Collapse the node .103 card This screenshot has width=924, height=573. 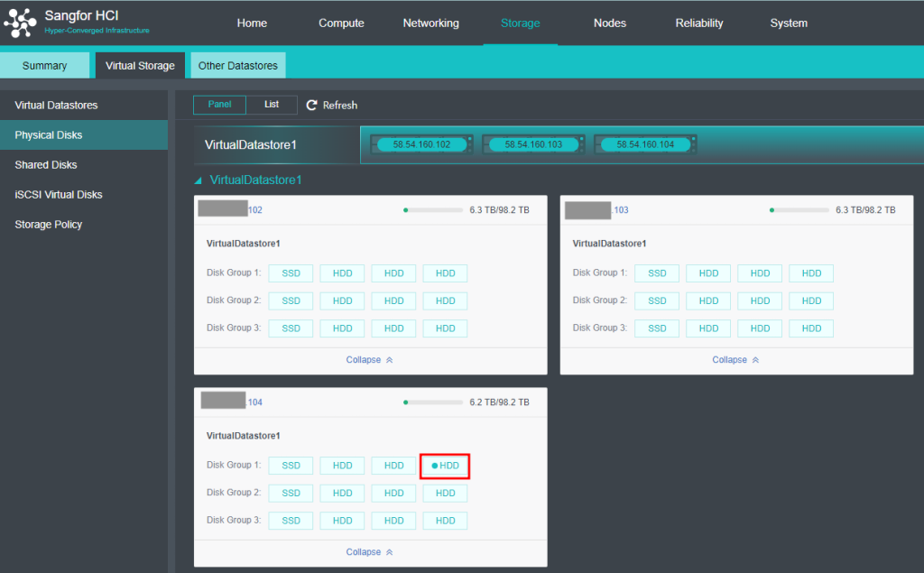pyautogui.click(x=735, y=360)
